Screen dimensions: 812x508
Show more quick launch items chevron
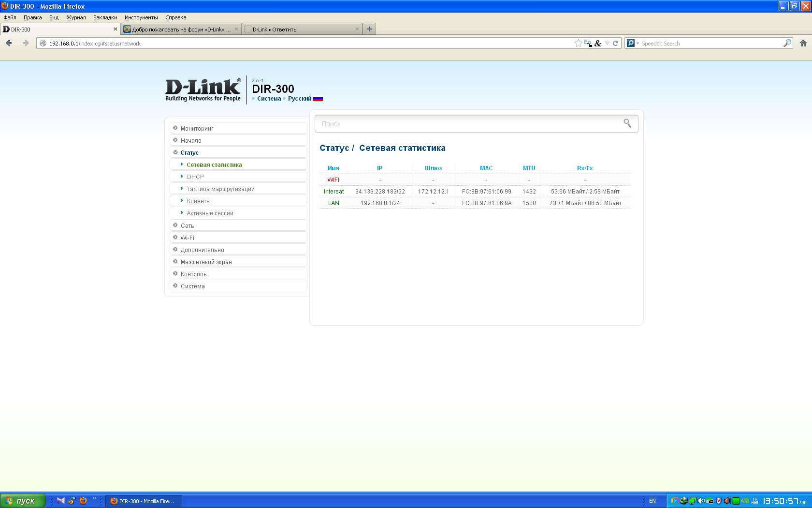(x=94, y=499)
